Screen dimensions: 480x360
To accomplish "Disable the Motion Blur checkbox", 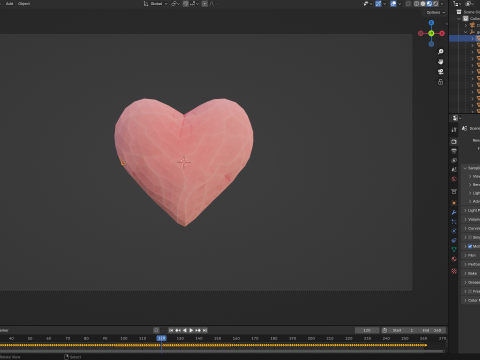I will (470, 246).
